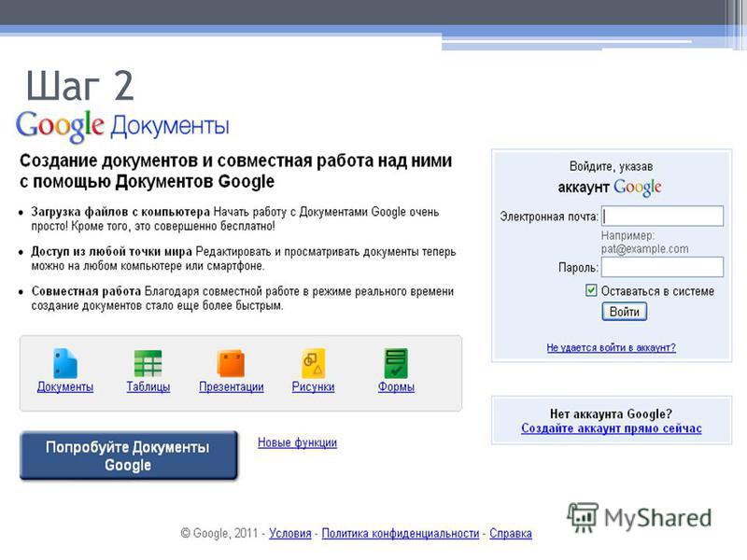Click the green Forms icon
747x560 pixels.
click(396, 363)
